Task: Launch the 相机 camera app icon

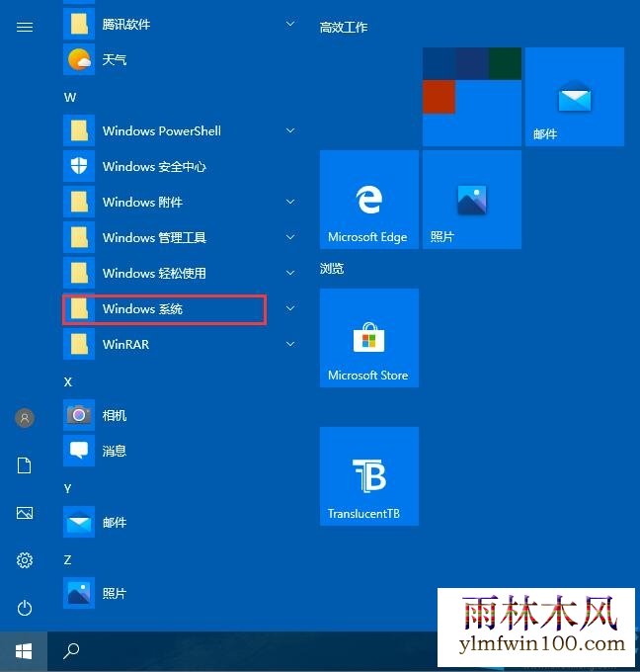Action: pyautogui.click(x=79, y=415)
